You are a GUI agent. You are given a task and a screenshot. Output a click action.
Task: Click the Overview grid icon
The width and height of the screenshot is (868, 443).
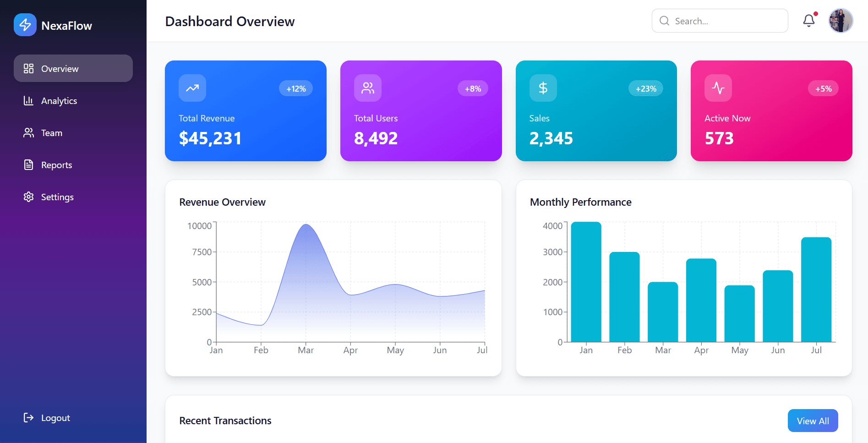[28, 68]
